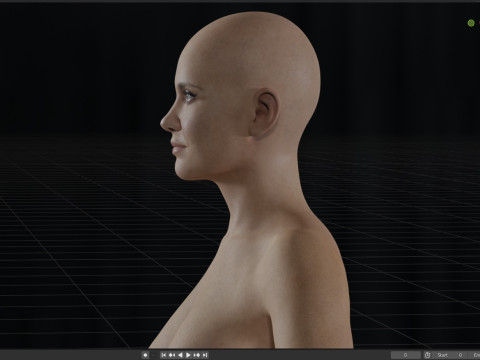
Task: Toggle the auto keying record button
Action: 145,355
